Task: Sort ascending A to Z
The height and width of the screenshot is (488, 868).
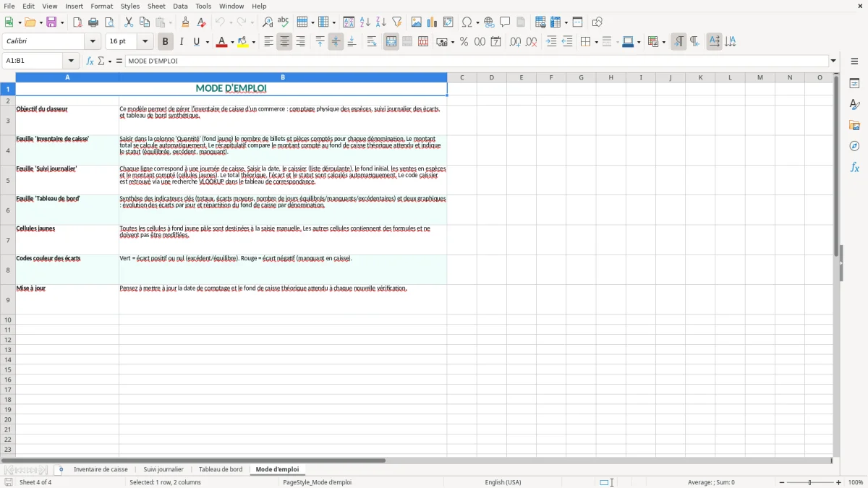Action: [365, 22]
